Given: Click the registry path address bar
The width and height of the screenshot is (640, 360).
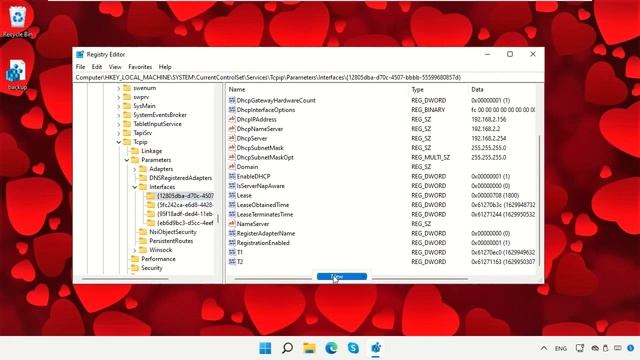Looking at the screenshot, I should 309,78.
